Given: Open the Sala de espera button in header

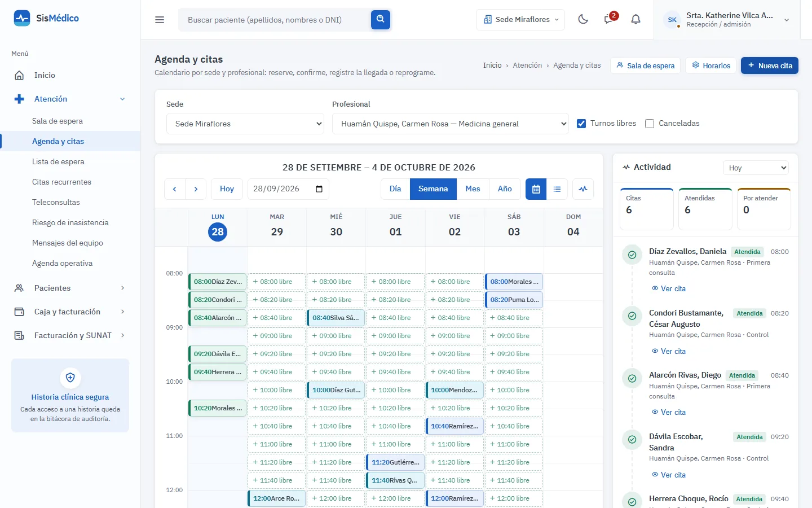Looking at the screenshot, I should (x=645, y=65).
